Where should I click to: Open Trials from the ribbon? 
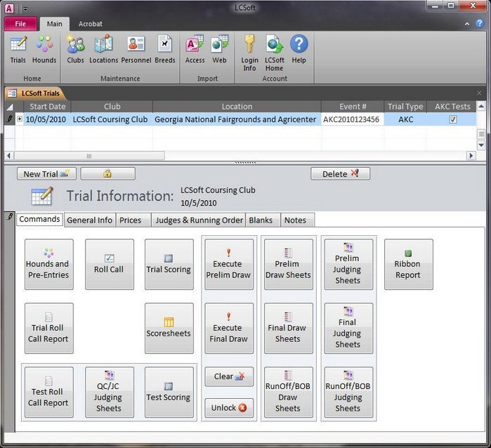tap(18, 49)
